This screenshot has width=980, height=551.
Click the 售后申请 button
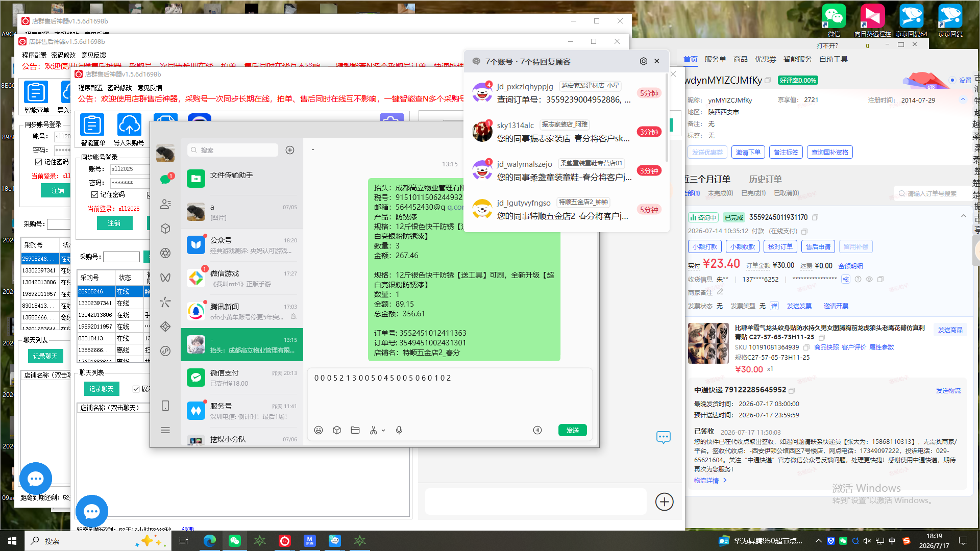[818, 246]
